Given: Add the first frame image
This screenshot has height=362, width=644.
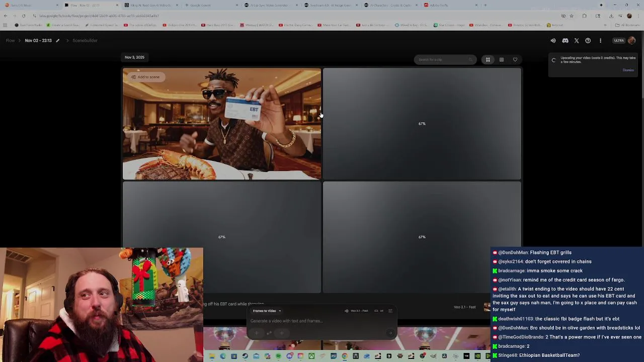Looking at the screenshot, I should click(256, 333).
